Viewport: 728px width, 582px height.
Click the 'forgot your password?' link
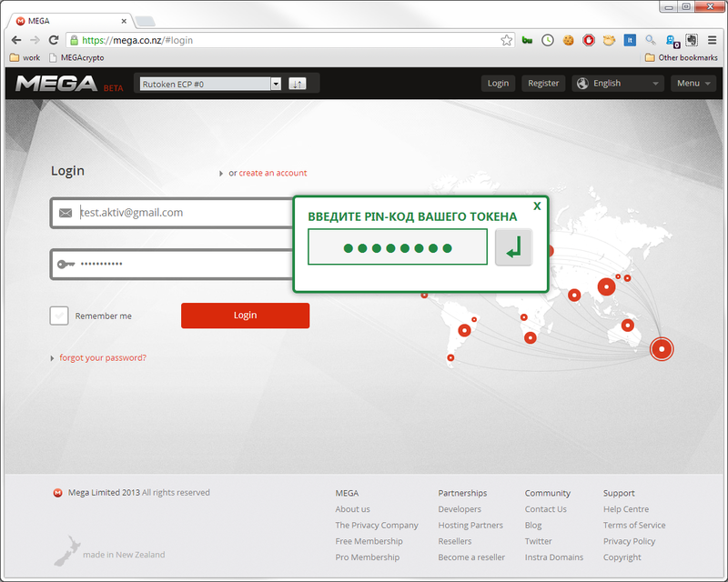click(x=103, y=357)
